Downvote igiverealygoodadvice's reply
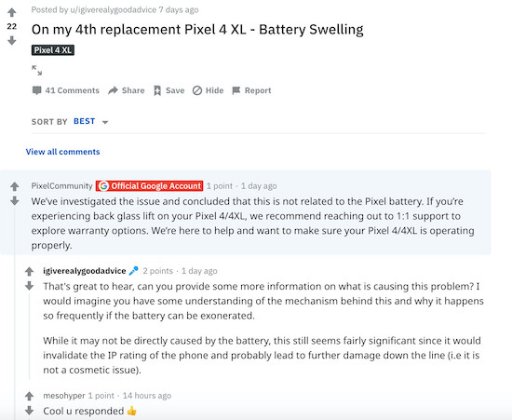Viewport: 512px width, 420px height. point(30,286)
